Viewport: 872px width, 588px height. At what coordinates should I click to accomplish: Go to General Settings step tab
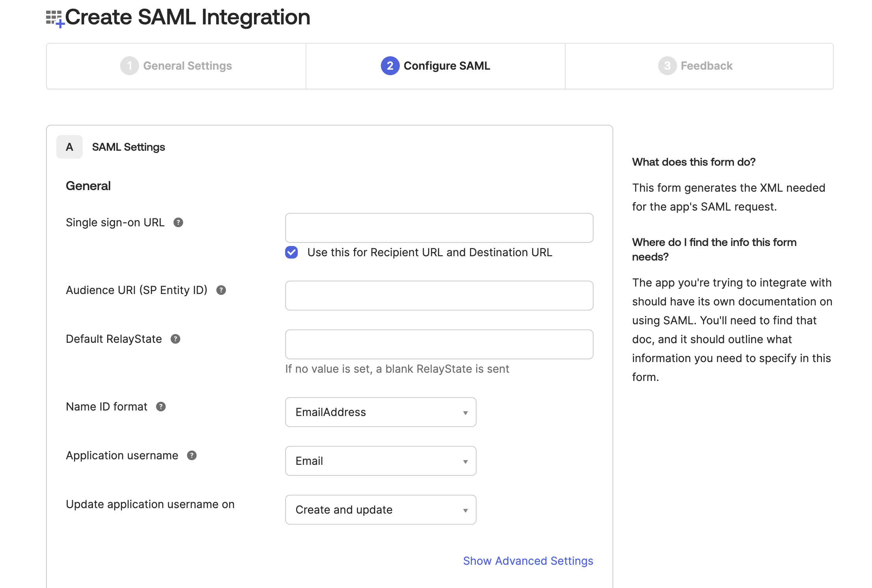pos(176,66)
